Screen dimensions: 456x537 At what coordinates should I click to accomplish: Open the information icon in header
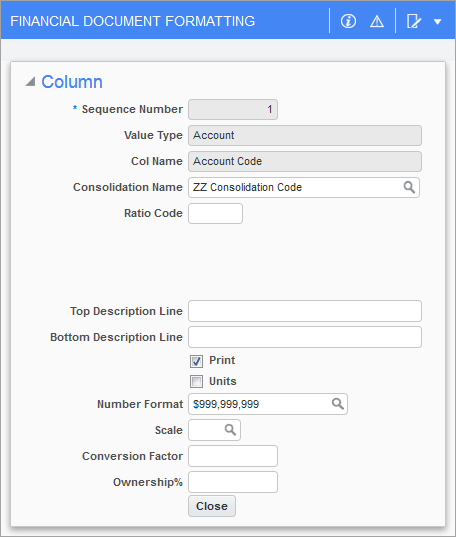(348, 21)
